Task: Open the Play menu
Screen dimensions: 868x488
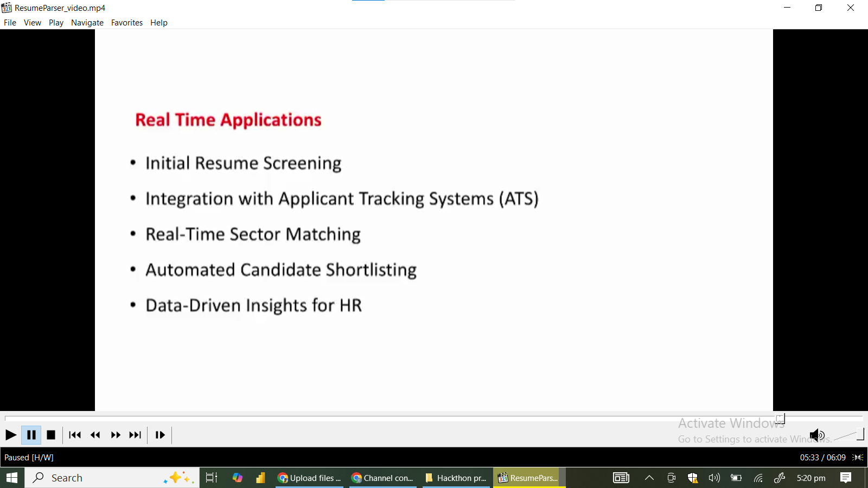Action: tap(56, 23)
